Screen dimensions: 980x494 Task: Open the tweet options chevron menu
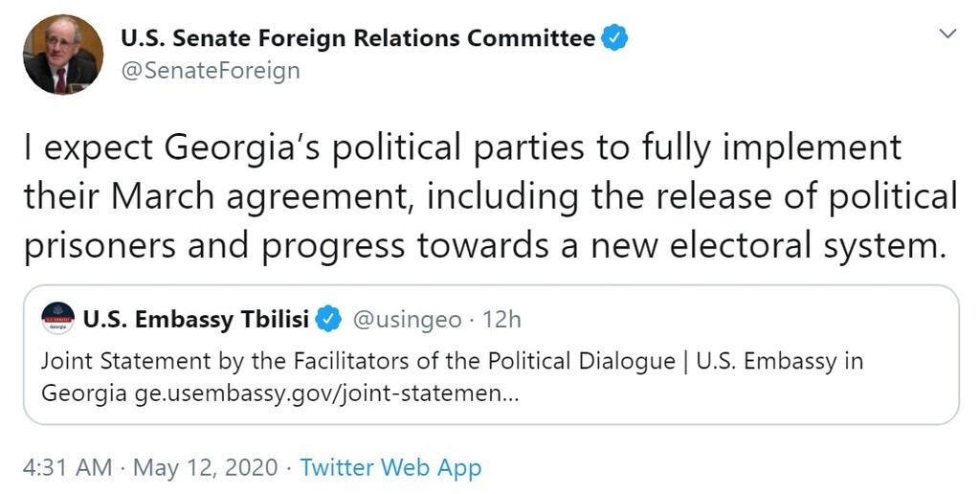coord(947,34)
